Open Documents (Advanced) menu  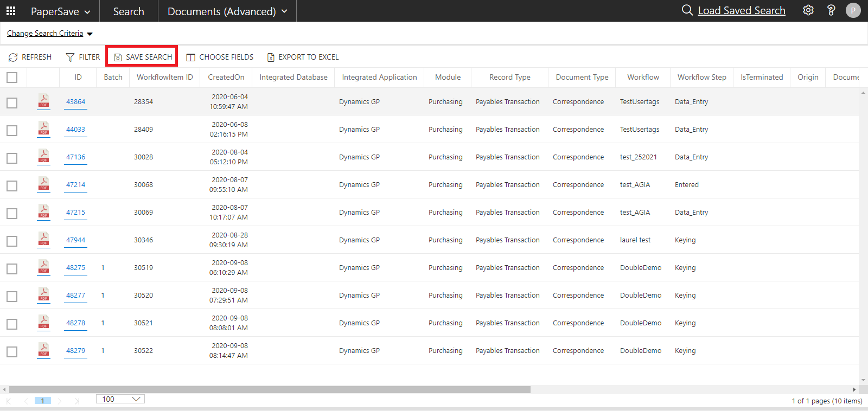pos(227,11)
